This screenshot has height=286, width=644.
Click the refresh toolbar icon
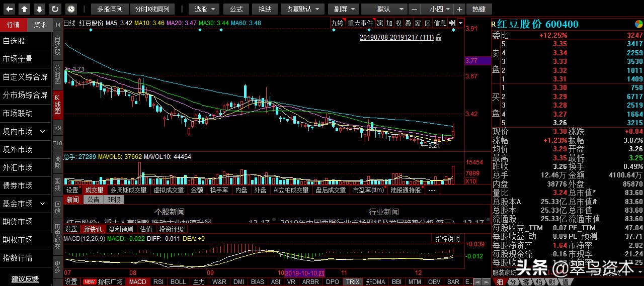click(55, 9)
